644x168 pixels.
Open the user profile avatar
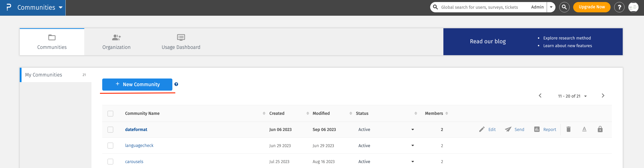pos(633,7)
